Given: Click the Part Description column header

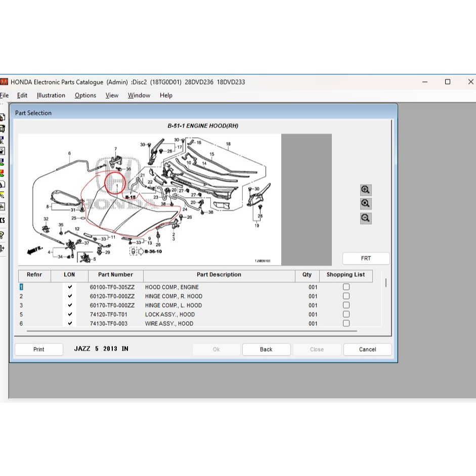Looking at the screenshot, I should pyautogui.click(x=219, y=276).
